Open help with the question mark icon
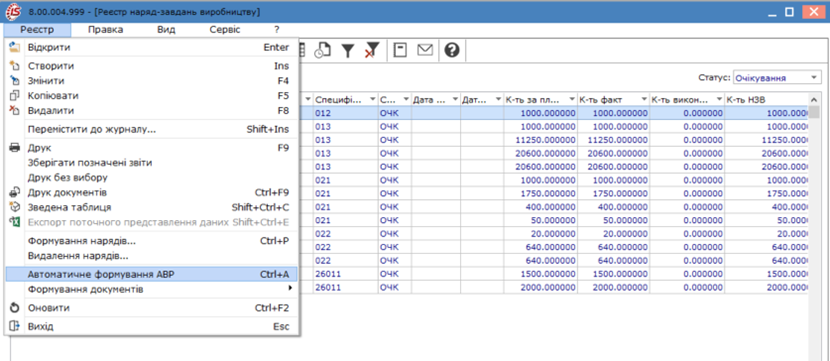Screen dimensions: 830x361 pos(452,50)
